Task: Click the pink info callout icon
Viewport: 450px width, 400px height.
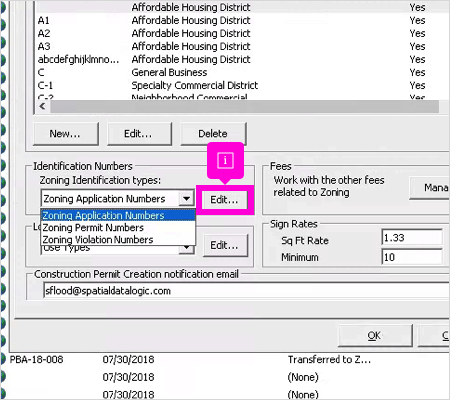Action: coord(225,160)
